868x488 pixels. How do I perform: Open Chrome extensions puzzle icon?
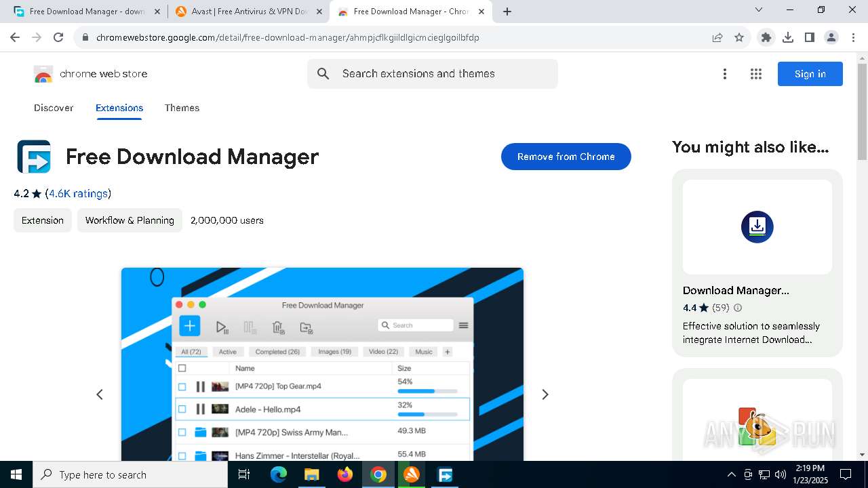766,37
